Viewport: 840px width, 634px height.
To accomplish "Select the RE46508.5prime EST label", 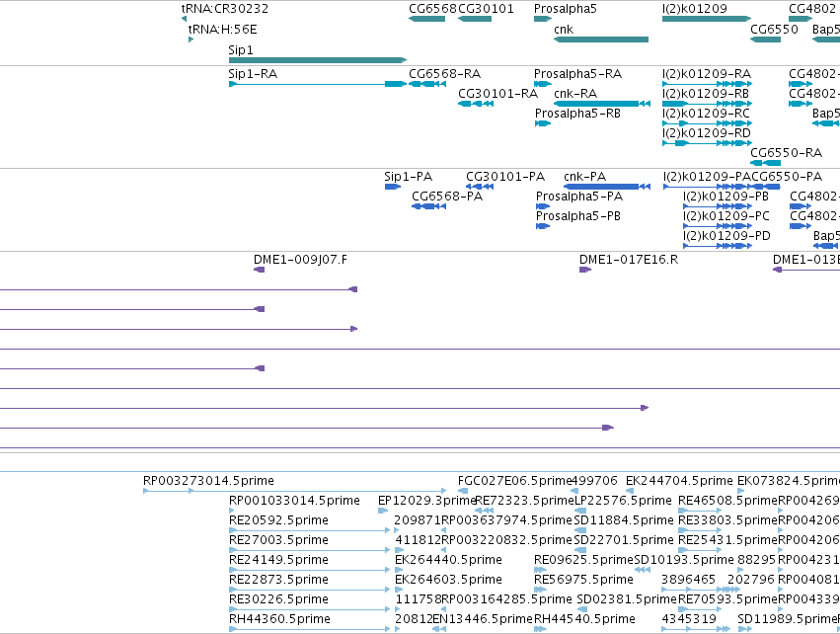I will coord(727,501).
